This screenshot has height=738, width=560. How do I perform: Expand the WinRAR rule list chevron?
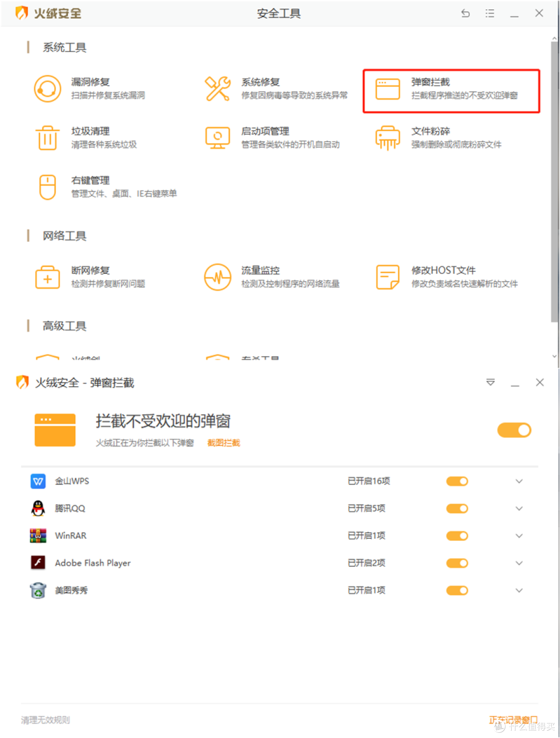519,536
